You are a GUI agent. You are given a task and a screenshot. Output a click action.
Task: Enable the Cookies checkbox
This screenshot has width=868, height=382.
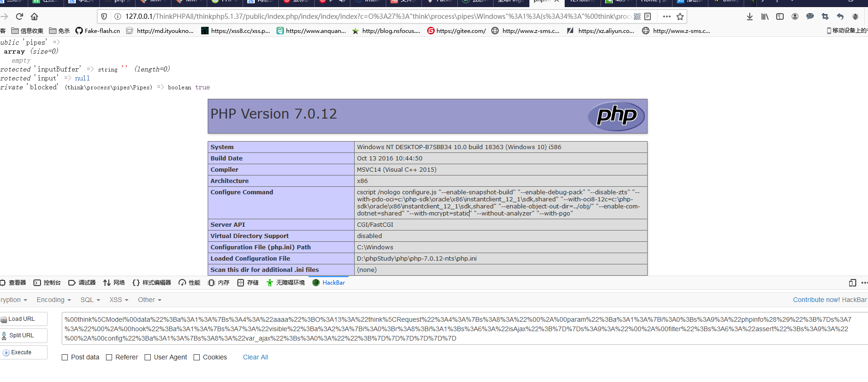point(197,358)
